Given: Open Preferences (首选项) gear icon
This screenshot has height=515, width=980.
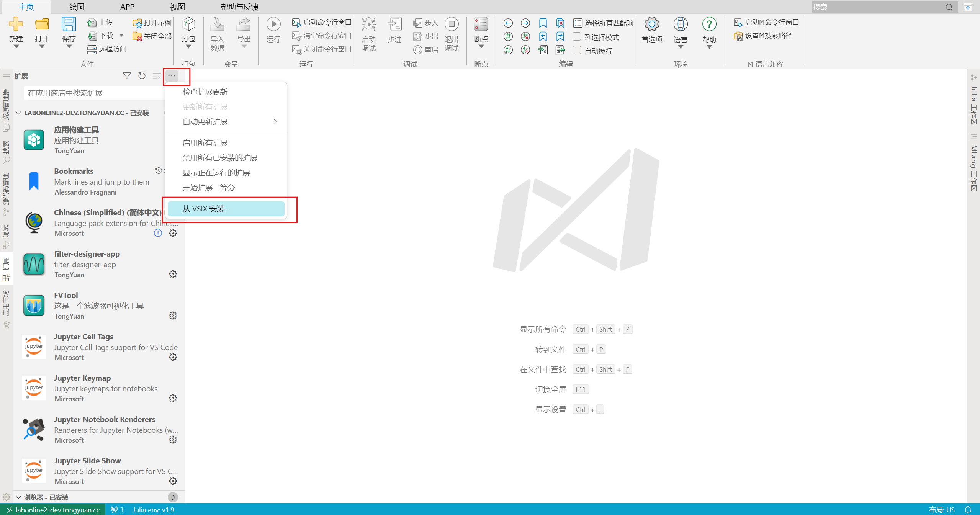Looking at the screenshot, I should pyautogui.click(x=651, y=25).
